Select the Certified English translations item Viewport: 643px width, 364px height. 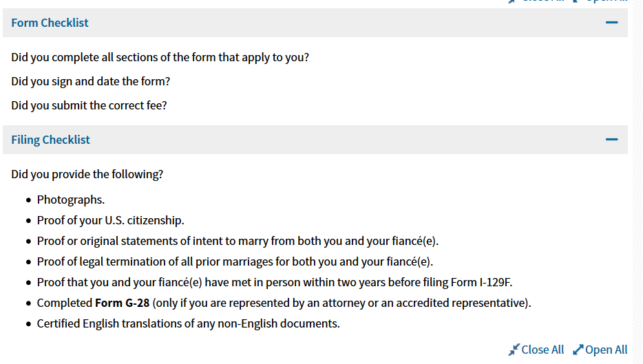tap(188, 324)
